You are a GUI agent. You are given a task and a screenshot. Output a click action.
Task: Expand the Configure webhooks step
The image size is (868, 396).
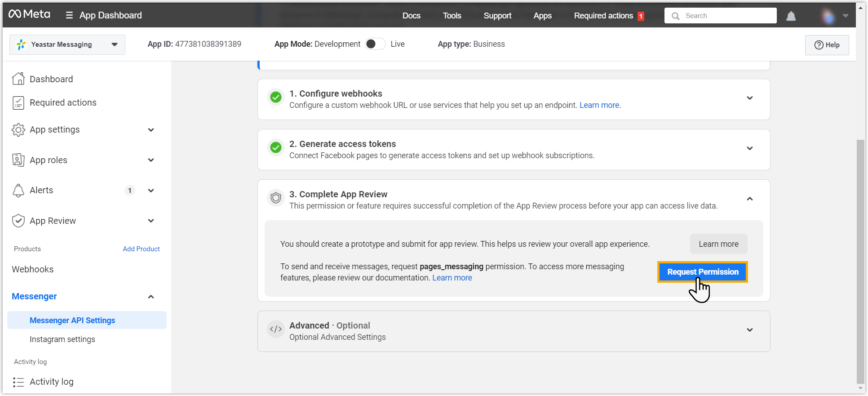coord(750,98)
